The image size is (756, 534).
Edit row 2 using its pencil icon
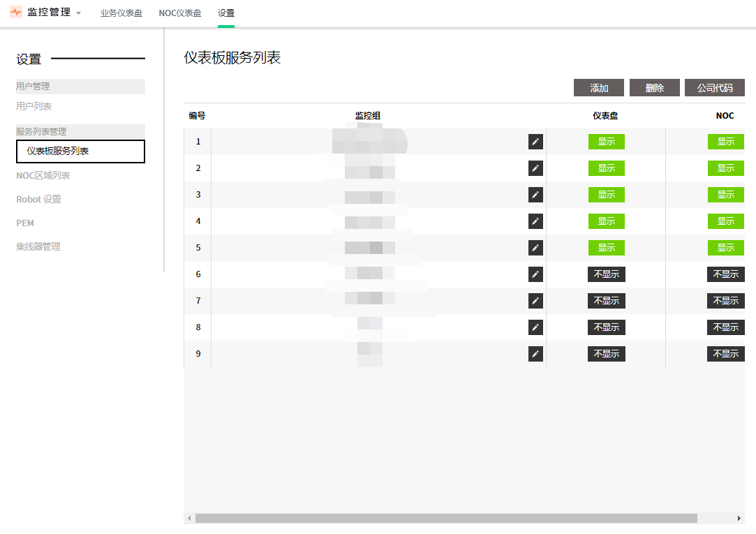pos(535,168)
